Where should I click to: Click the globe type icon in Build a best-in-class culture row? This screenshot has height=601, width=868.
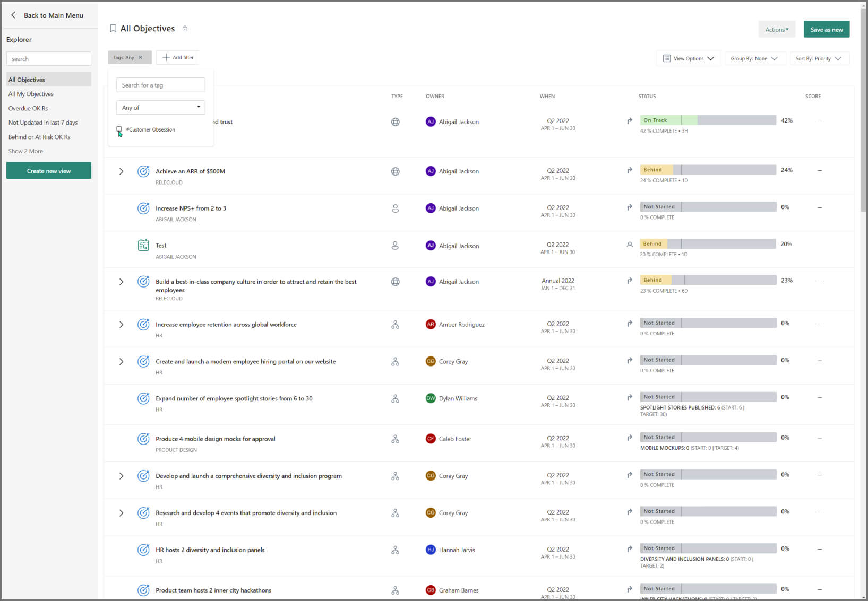pos(396,282)
